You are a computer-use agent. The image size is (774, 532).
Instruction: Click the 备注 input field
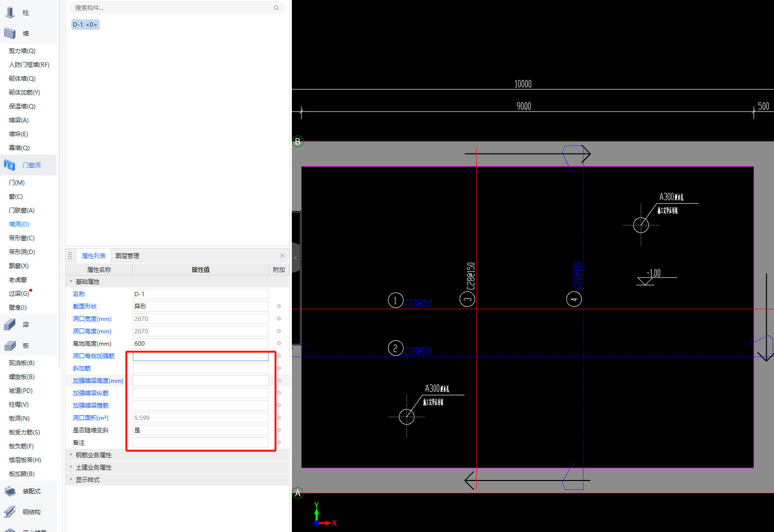201,442
